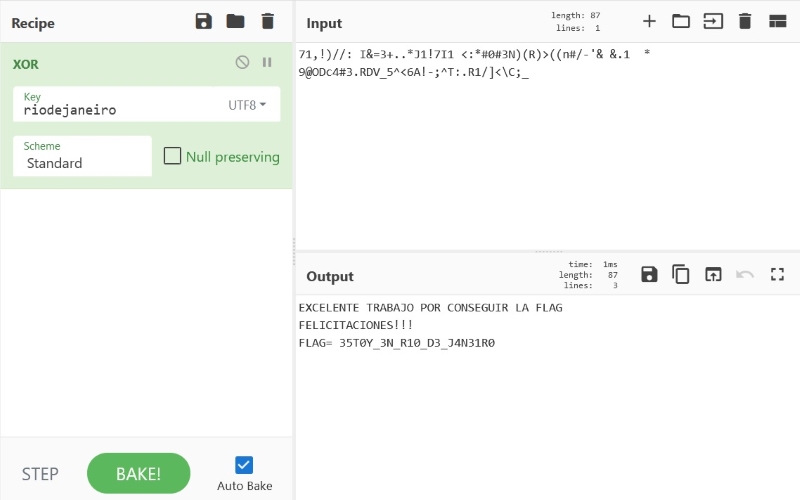This screenshot has width=800, height=500.
Task: Click the EXCELENTE TRABAJO output line
Action: 430,308
